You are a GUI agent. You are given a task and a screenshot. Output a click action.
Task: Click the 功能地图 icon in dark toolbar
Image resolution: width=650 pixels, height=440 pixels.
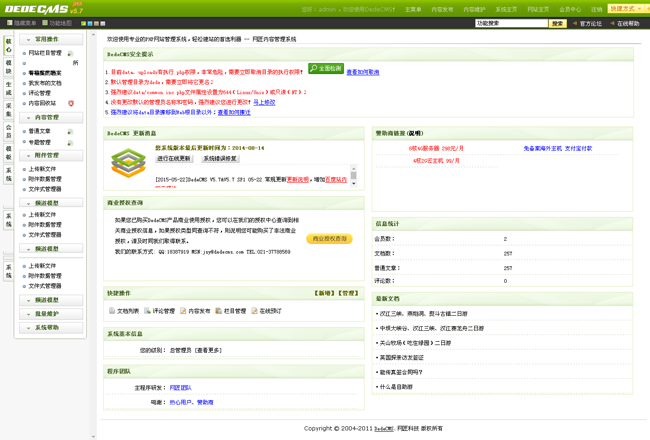(45, 23)
